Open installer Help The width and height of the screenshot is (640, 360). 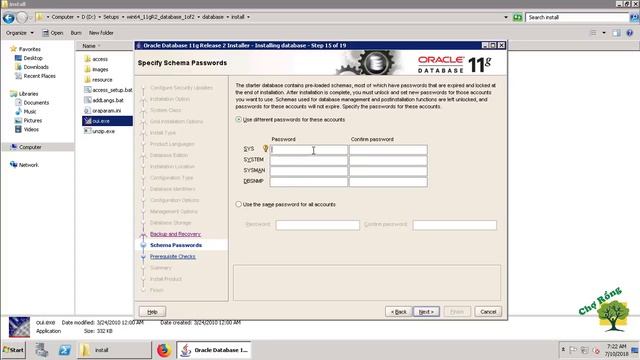(152, 312)
